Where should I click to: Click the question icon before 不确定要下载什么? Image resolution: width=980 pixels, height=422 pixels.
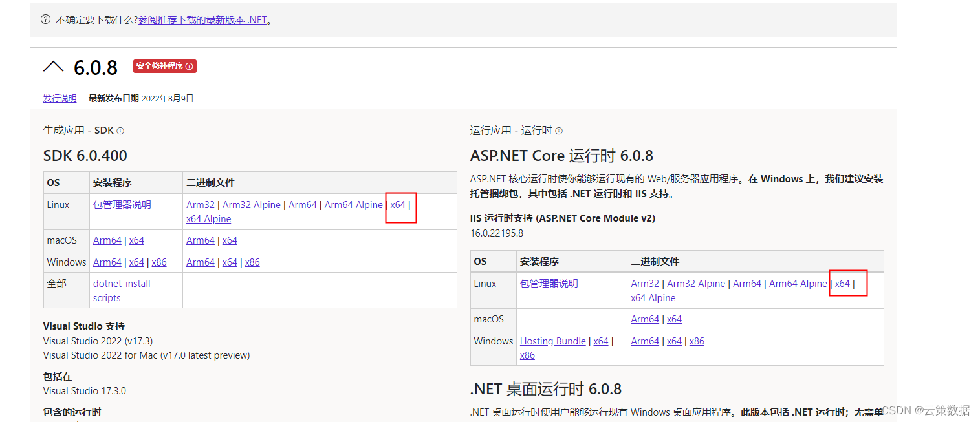click(x=45, y=19)
